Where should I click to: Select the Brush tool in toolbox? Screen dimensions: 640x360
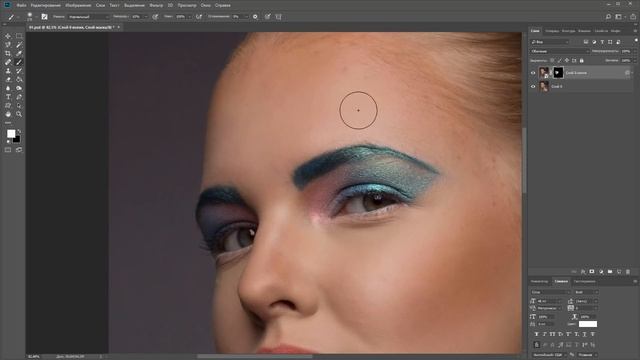[x=19, y=62]
